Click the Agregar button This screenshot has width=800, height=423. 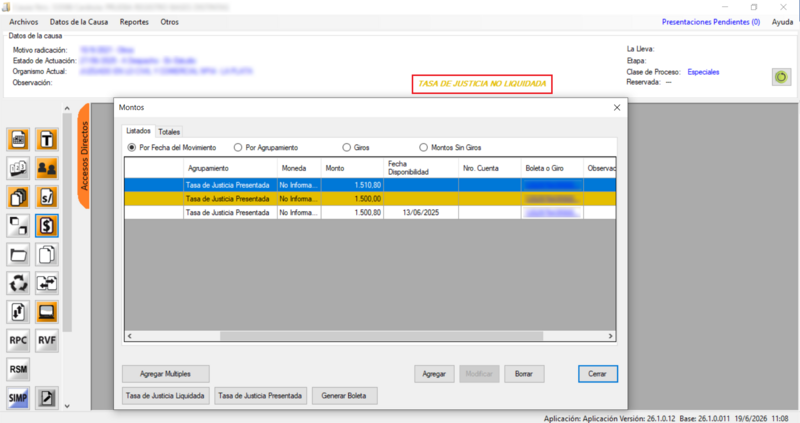click(x=434, y=374)
